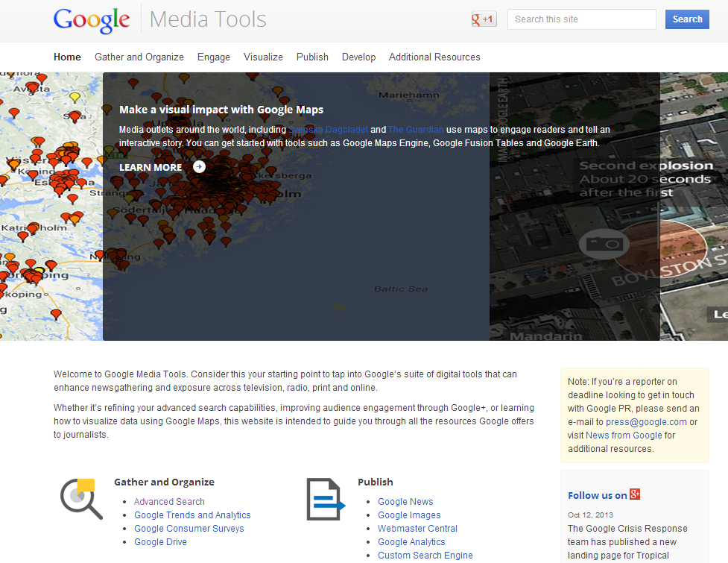Open the Google Drive link
728x563 pixels.
[161, 542]
